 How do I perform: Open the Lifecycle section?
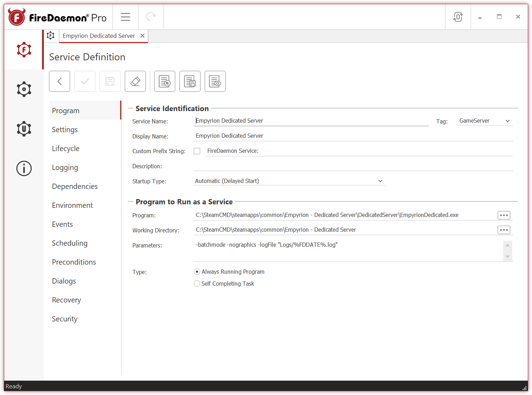click(x=85, y=148)
